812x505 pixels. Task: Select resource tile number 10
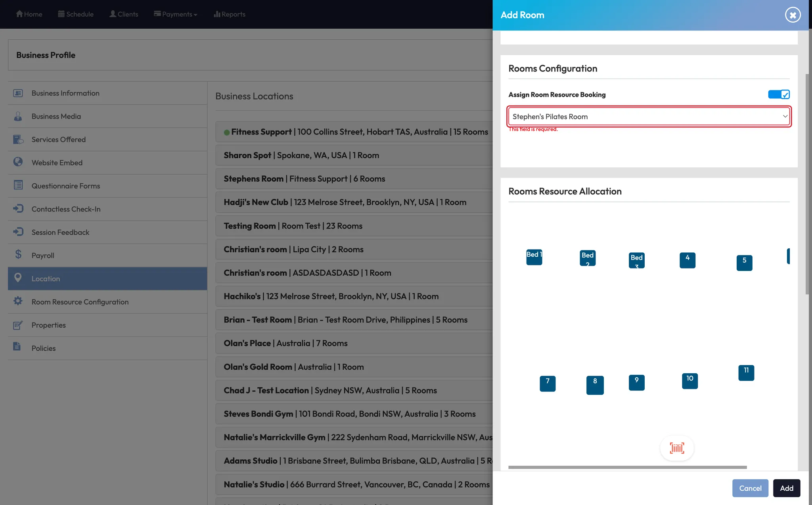click(x=689, y=380)
